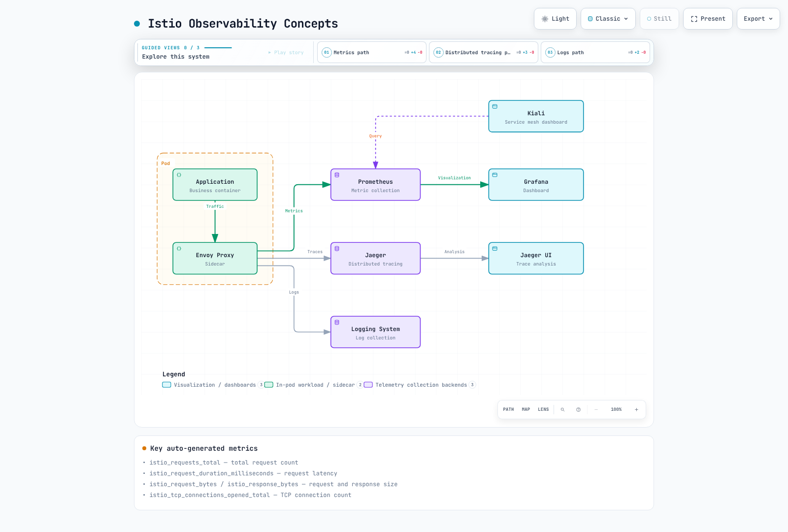
Task: Click the Grafana node dashboard icon
Action: coord(495,175)
